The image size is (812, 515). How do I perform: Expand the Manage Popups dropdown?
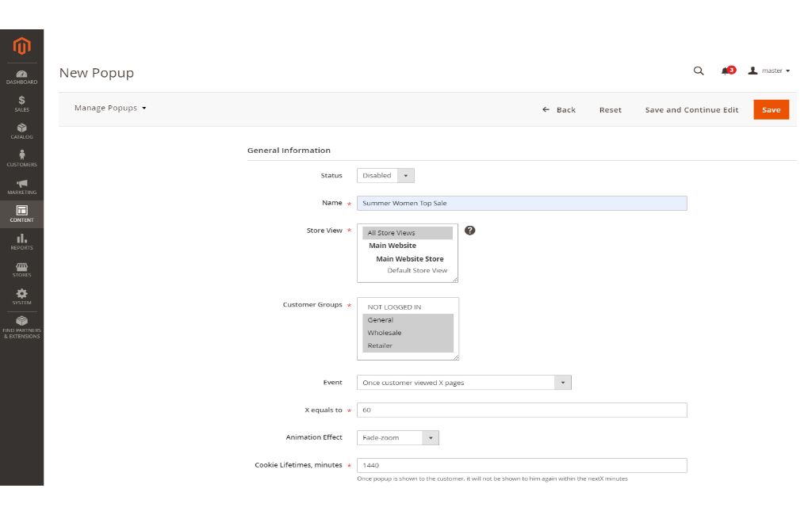pos(110,109)
